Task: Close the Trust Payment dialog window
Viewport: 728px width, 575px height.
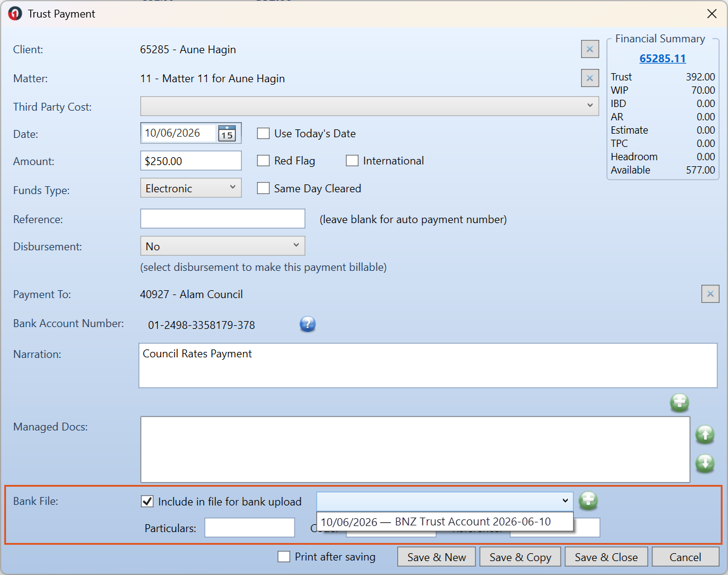Action: pos(712,13)
